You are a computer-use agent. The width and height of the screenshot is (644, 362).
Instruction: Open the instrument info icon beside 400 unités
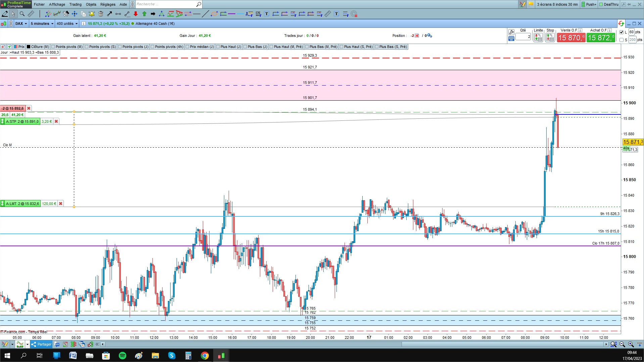[84, 23]
